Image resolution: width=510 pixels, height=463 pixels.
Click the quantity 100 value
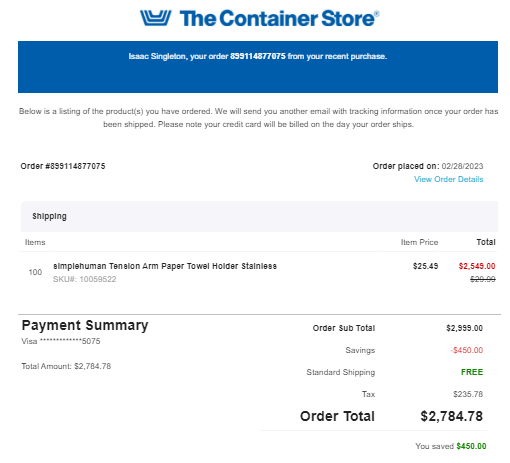(x=35, y=272)
